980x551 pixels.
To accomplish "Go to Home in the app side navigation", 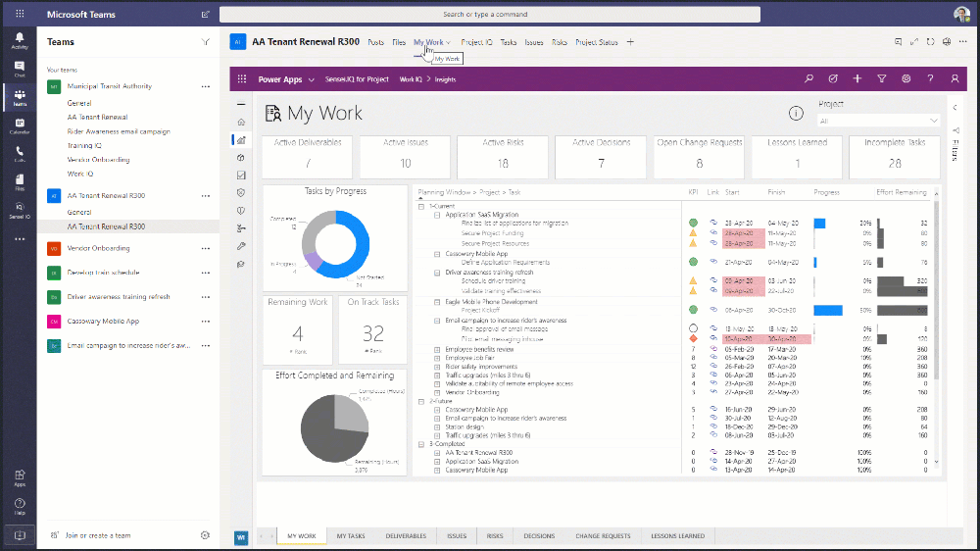I will click(241, 122).
